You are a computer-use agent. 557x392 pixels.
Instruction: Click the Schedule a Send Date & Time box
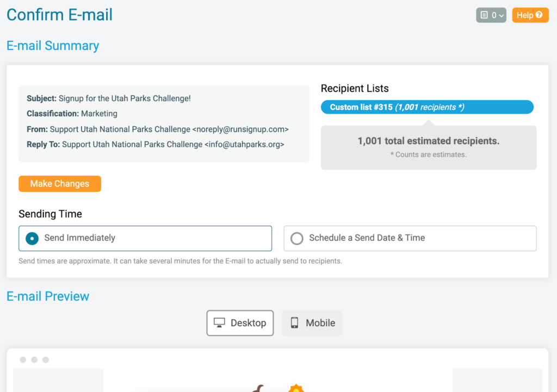[410, 238]
